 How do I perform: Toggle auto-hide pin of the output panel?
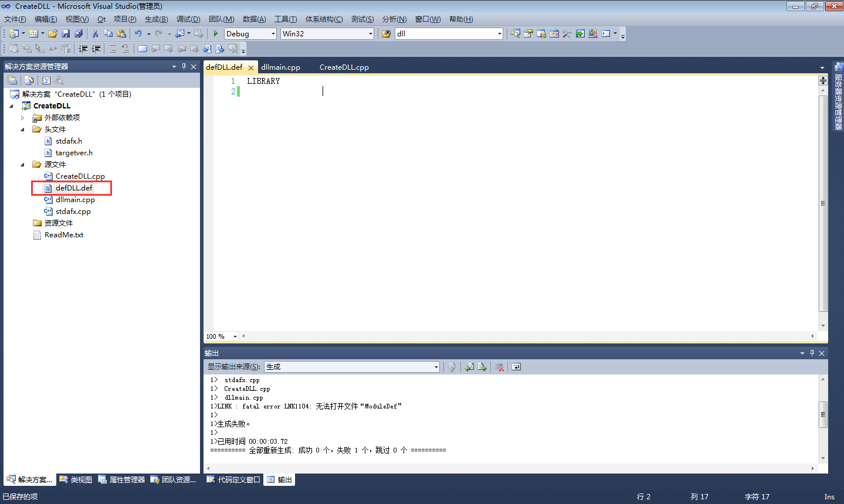pyautogui.click(x=812, y=353)
